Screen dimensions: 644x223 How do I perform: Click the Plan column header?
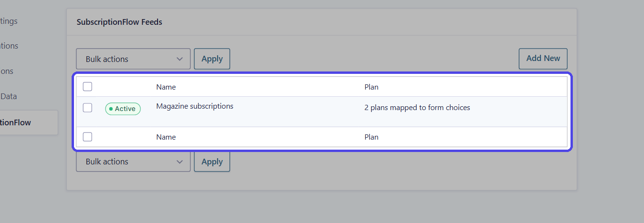[371, 87]
